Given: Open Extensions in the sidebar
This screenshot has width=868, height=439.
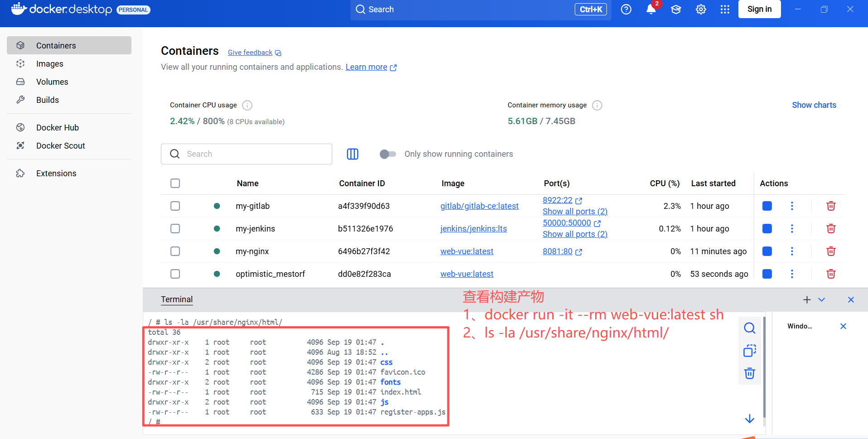Looking at the screenshot, I should (69, 173).
